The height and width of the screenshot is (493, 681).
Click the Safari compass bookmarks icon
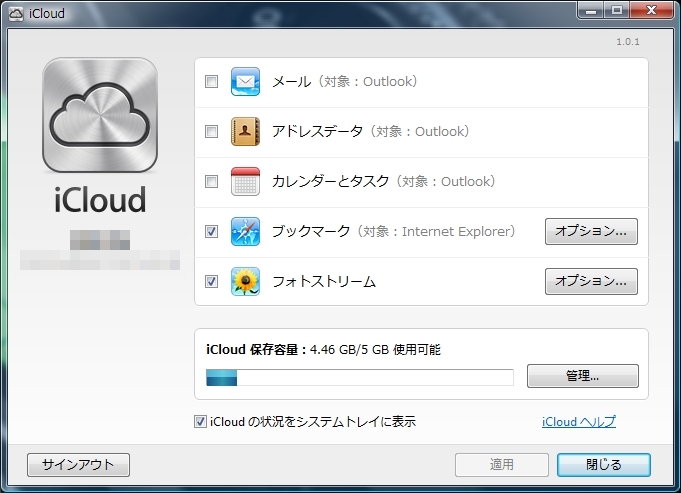(x=245, y=232)
